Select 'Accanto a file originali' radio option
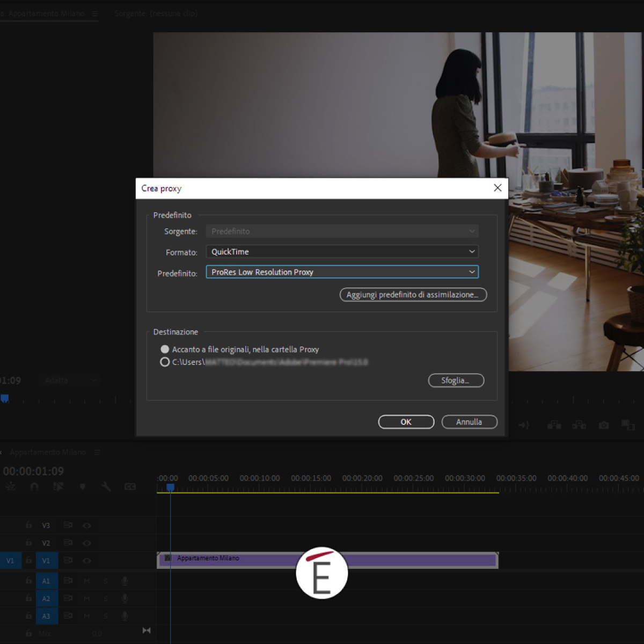644x644 pixels. pyautogui.click(x=165, y=349)
